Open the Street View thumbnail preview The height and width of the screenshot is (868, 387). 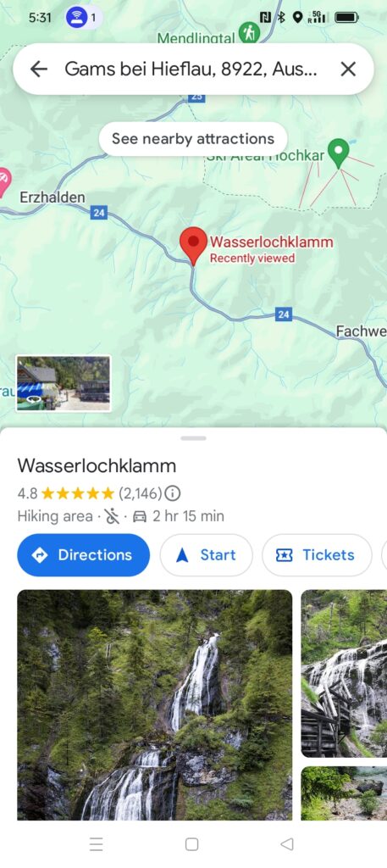click(x=63, y=384)
